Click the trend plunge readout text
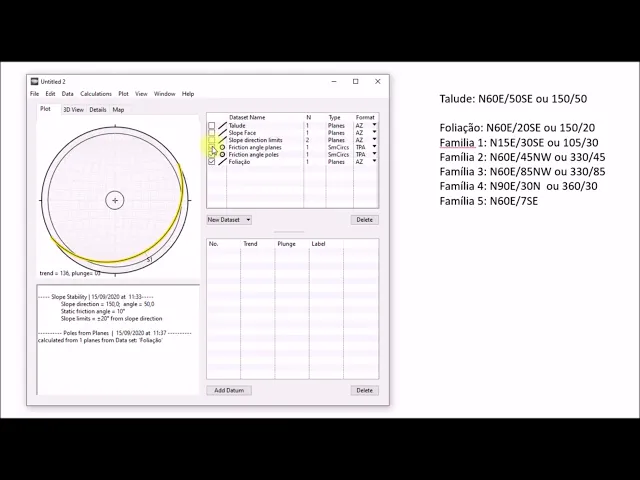Screen dimensions: 640x480 pyautogui.click(x=70, y=273)
